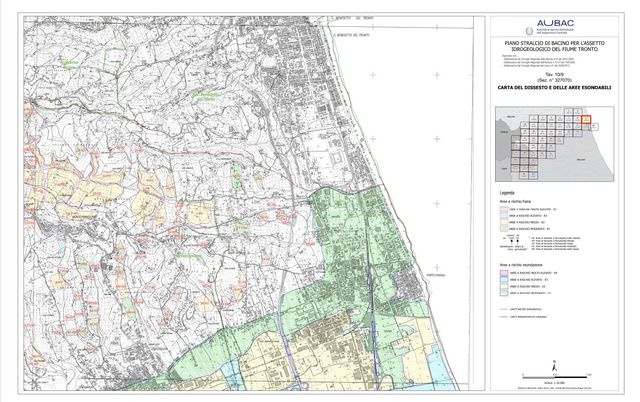This screenshot has width=640, height=402.
Task: Click the E4 esondazione legend swatch
Action: click(x=504, y=273)
